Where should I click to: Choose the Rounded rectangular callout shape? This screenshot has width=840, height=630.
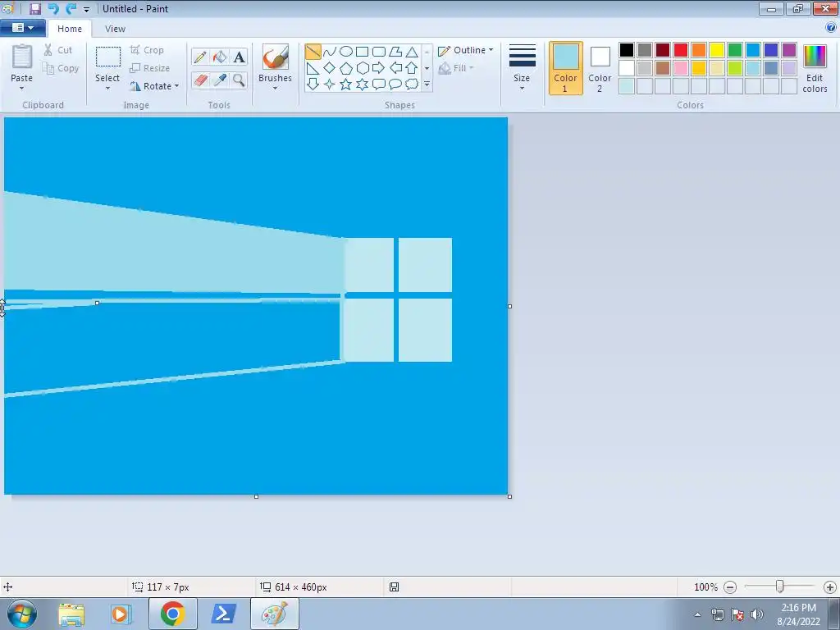click(379, 84)
